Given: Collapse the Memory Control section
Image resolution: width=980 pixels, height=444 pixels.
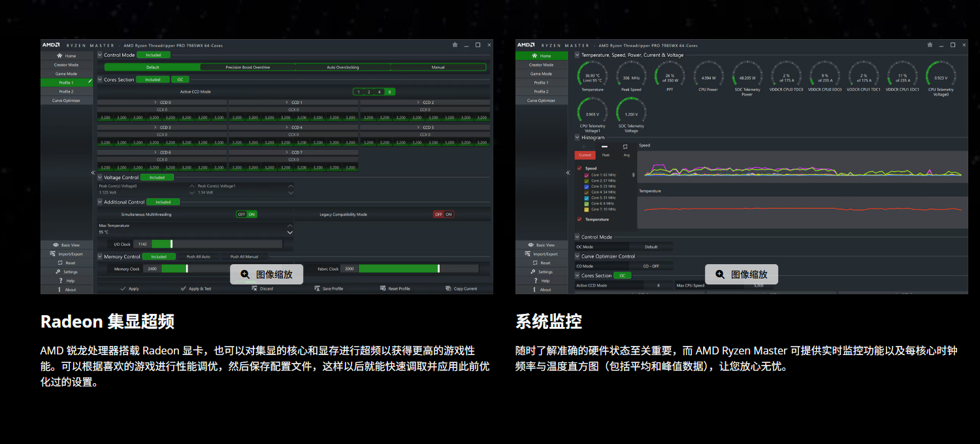Looking at the screenshot, I should [x=100, y=256].
